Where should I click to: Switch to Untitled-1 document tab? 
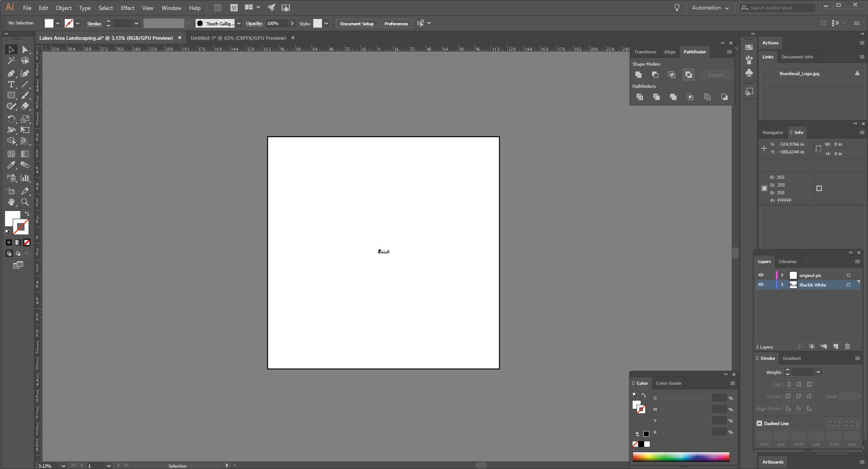point(238,38)
